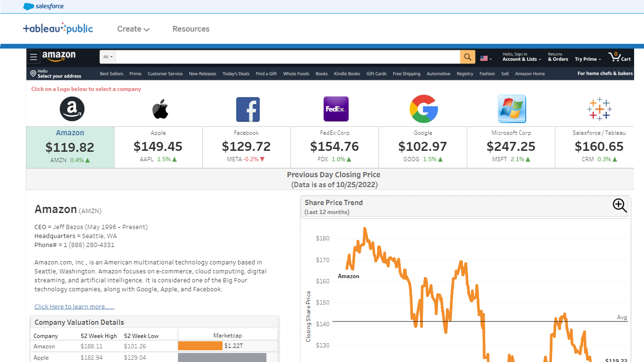
Task: Click Returns & Orders link
Action: tap(558, 57)
